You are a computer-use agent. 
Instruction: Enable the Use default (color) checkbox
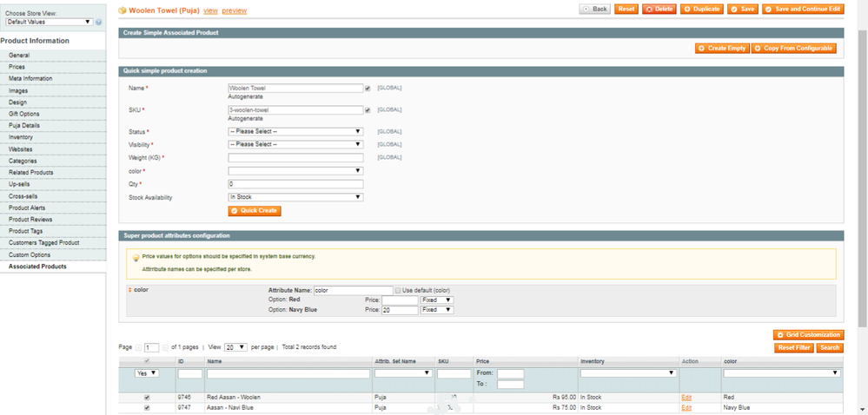[398, 290]
